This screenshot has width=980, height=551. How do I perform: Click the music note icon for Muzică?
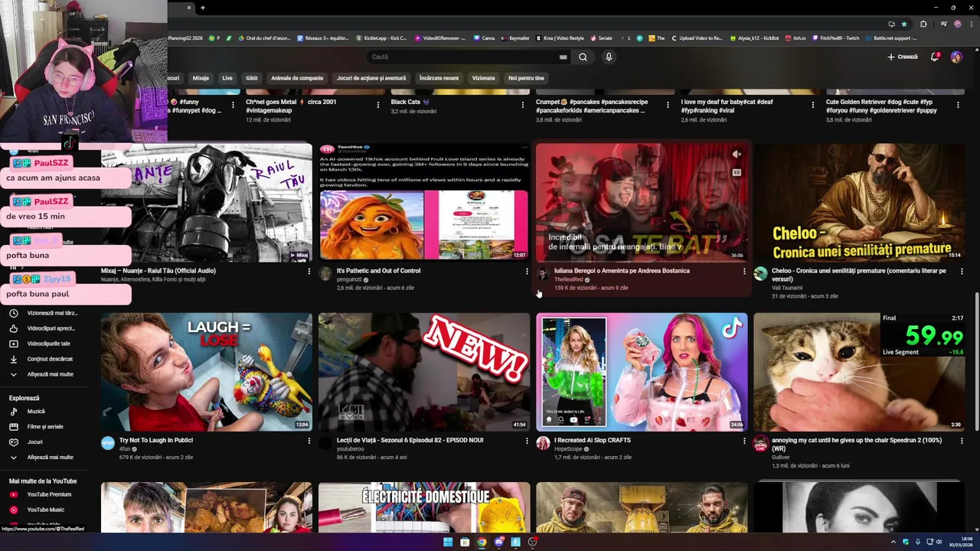pyautogui.click(x=14, y=411)
